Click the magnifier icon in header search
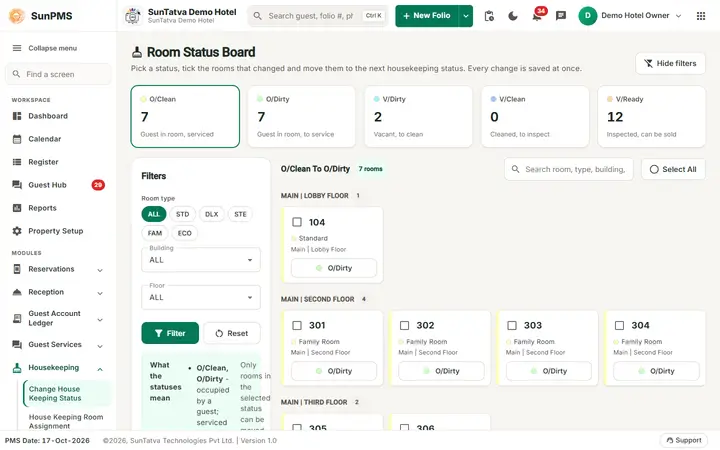 click(x=258, y=16)
